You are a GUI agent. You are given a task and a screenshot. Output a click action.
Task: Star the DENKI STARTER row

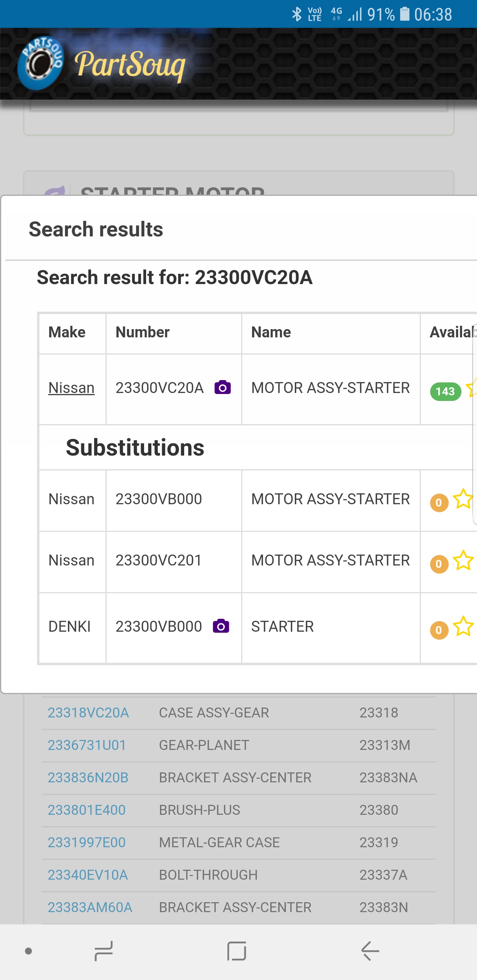[x=463, y=626]
